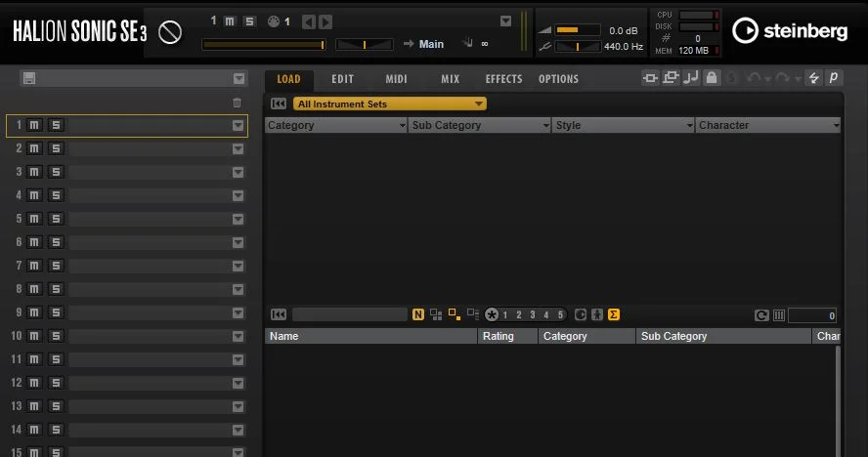
Task: Mute slot 3
Action: [x=34, y=172]
